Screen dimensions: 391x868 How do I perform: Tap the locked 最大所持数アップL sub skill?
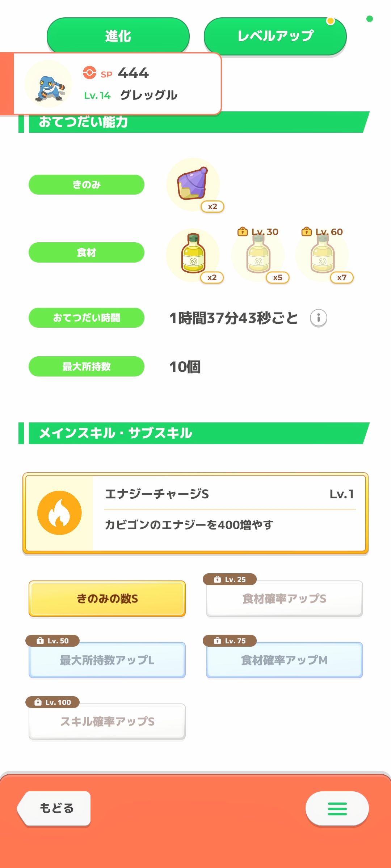click(x=107, y=660)
